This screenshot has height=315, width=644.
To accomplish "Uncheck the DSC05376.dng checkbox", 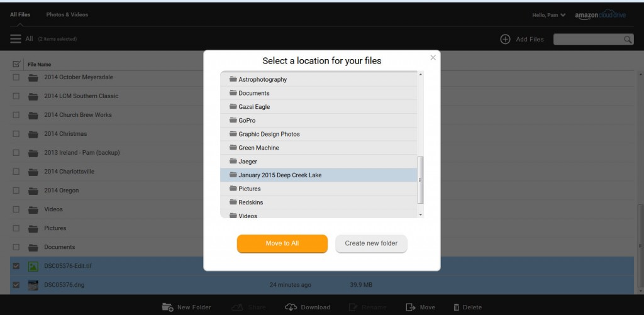I will coord(16,285).
